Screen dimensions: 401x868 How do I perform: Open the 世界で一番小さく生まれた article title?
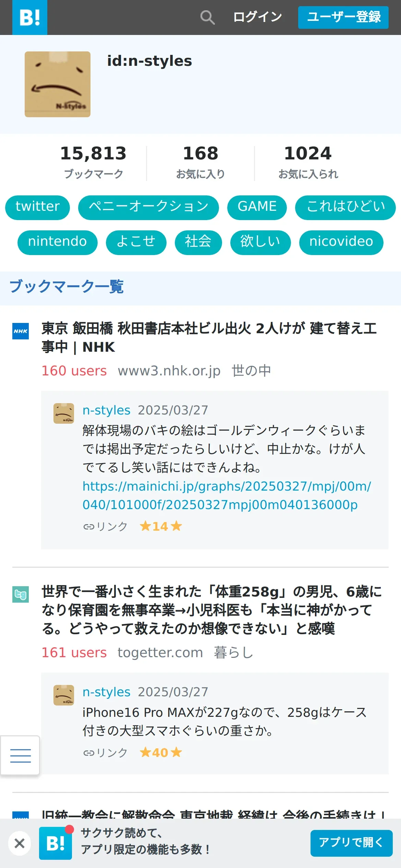[211, 610]
